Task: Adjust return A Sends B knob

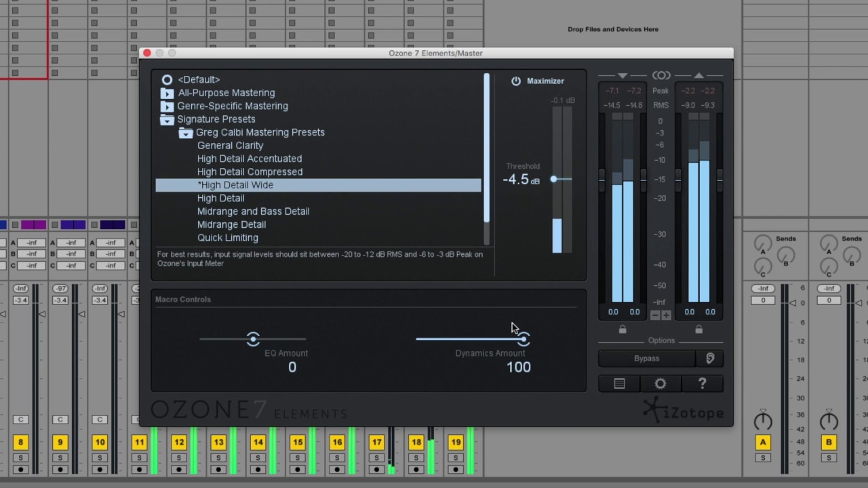Action: coord(785,256)
